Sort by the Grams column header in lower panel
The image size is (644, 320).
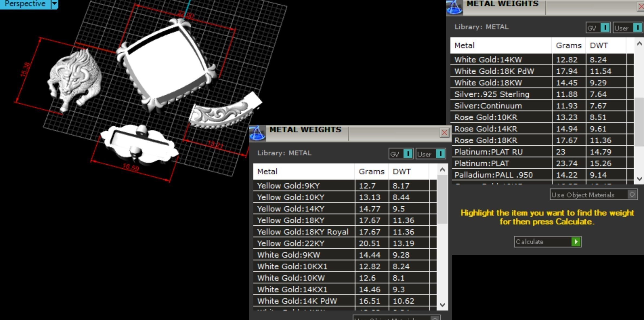pyautogui.click(x=371, y=171)
